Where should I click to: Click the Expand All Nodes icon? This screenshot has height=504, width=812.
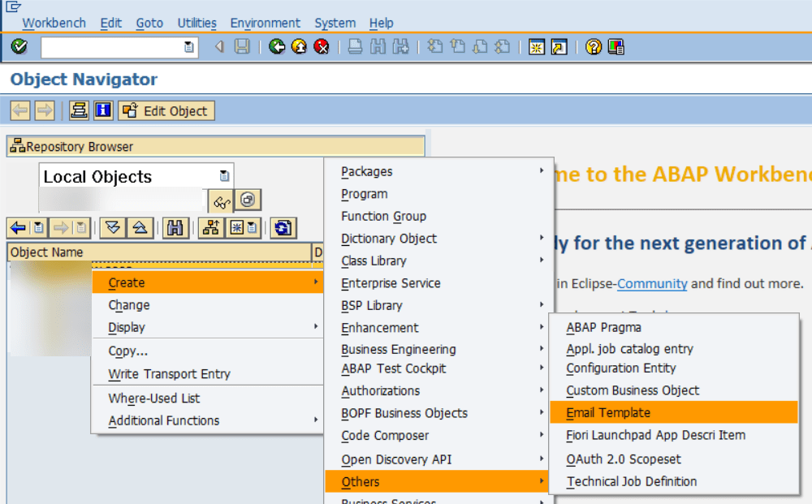point(112,228)
